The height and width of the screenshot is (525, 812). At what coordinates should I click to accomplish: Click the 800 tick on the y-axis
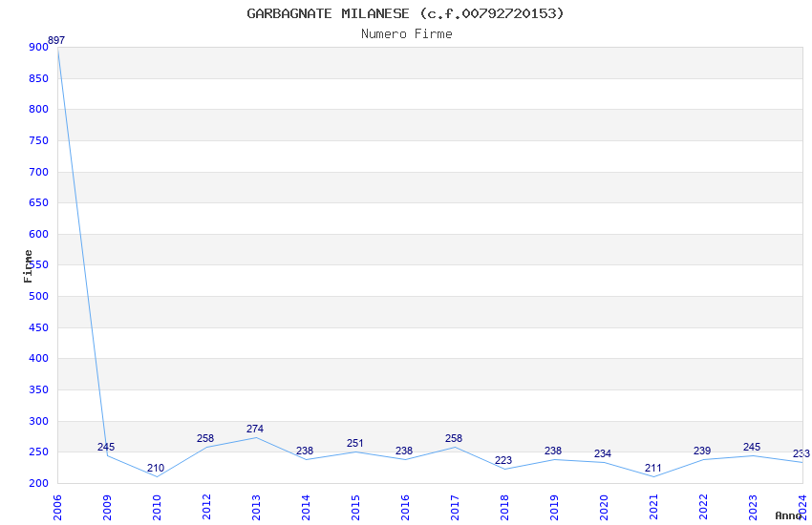(x=39, y=109)
